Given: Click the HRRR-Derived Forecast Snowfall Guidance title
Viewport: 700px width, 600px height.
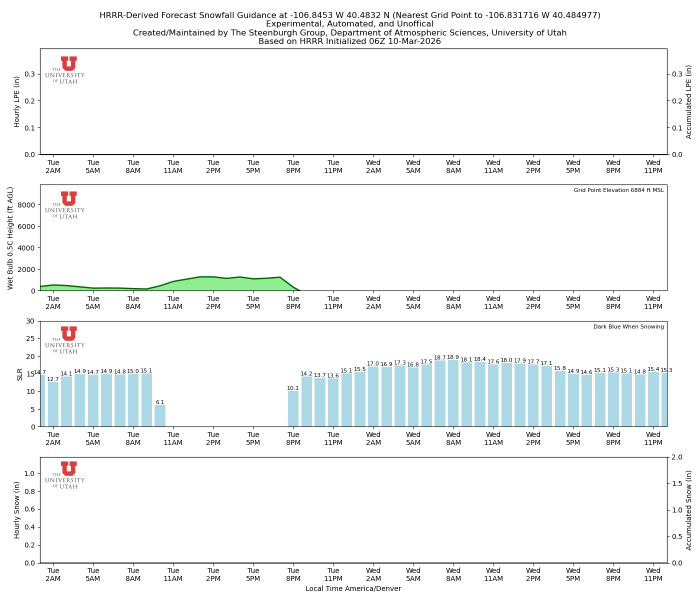Looking at the screenshot, I should [349, 15].
